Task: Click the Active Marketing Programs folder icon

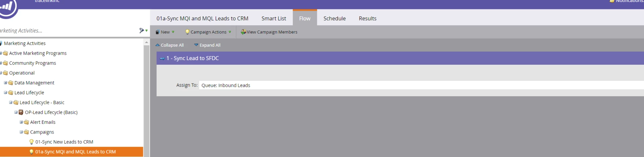Action: coord(5,53)
